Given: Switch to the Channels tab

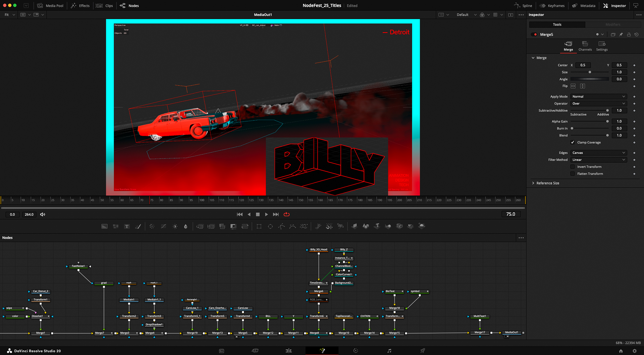Looking at the screenshot, I should [x=585, y=46].
